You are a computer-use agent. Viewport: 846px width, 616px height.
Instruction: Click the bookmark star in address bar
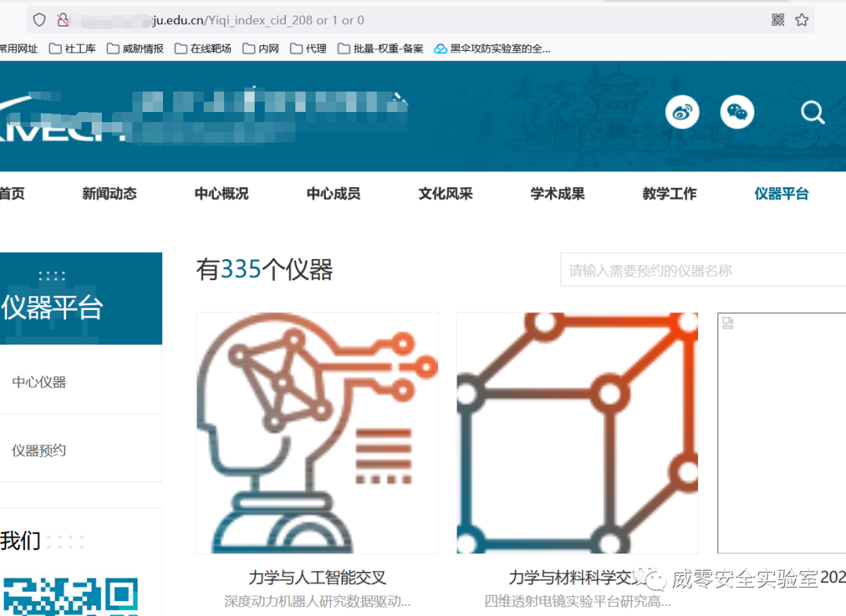click(x=801, y=20)
